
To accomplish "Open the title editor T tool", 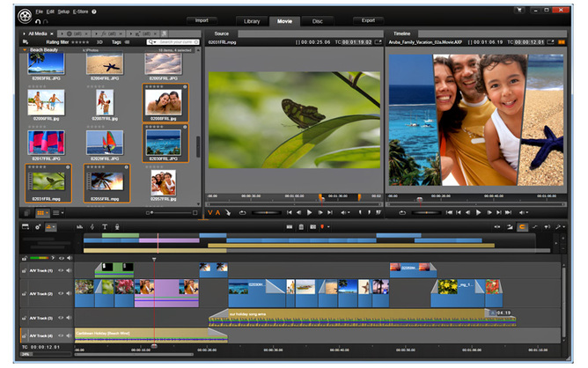I will click(x=105, y=226).
